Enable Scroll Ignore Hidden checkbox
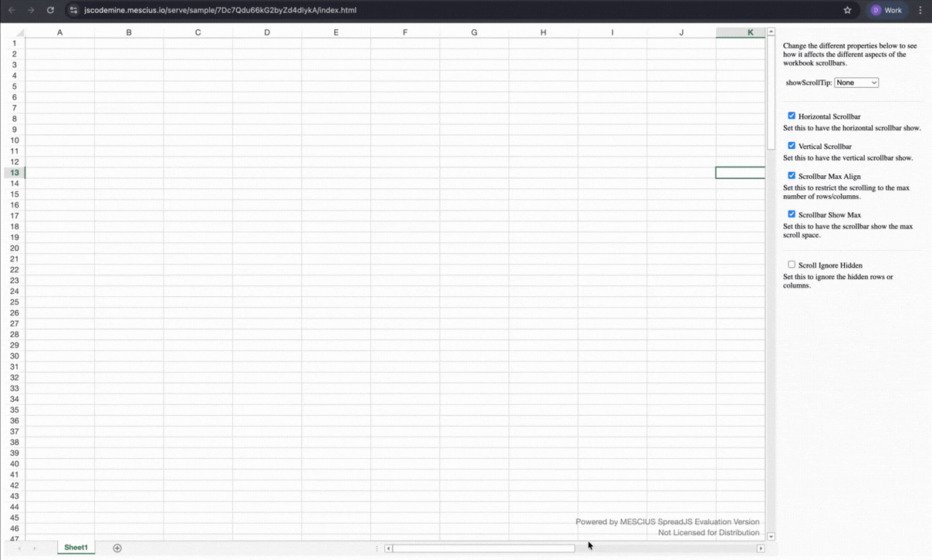Screen dimensions: 932x560 click(792, 265)
